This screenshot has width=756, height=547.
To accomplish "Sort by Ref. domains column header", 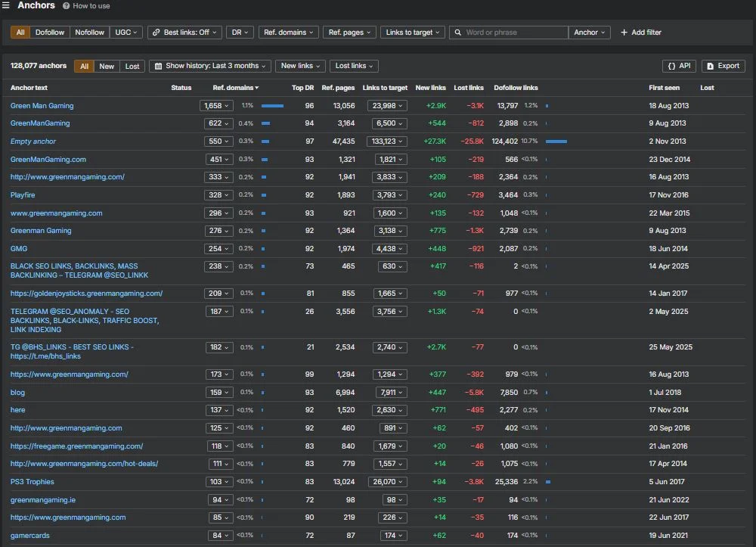I will pyautogui.click(x=236, y=88).
